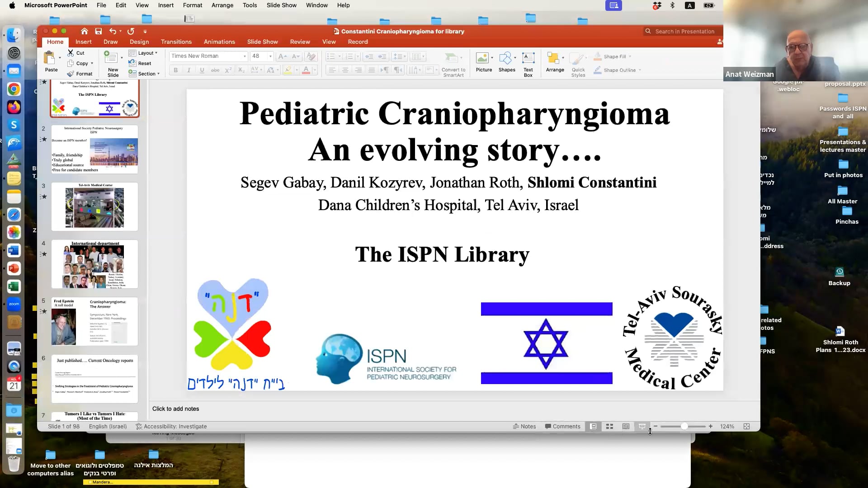Click the Notes button in status bar

click(524, 427)
